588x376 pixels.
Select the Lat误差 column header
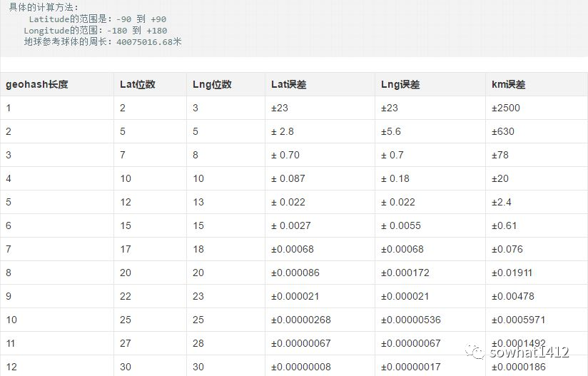288,84
